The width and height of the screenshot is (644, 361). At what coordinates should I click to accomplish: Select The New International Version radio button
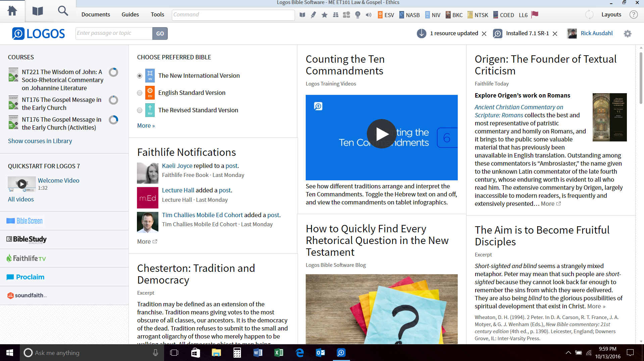(x=140, y=76)
